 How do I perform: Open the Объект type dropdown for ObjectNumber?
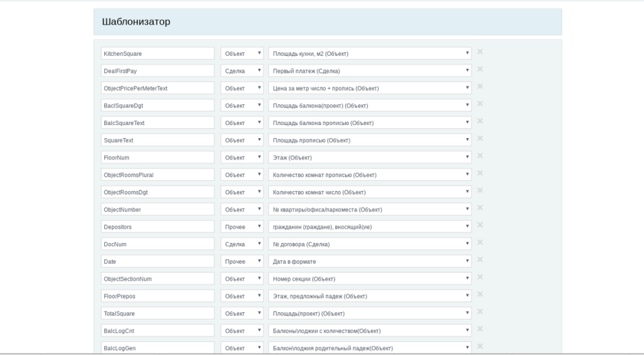[242, 209]
